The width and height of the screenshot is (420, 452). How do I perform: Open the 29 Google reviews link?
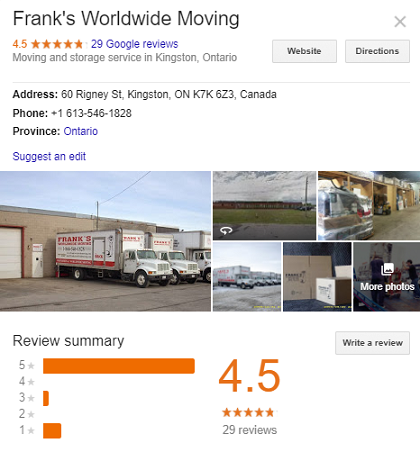pos(135,44)
